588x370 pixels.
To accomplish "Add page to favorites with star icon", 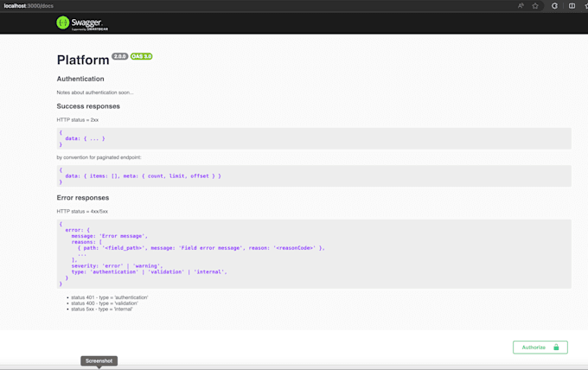I will point(535,6).
